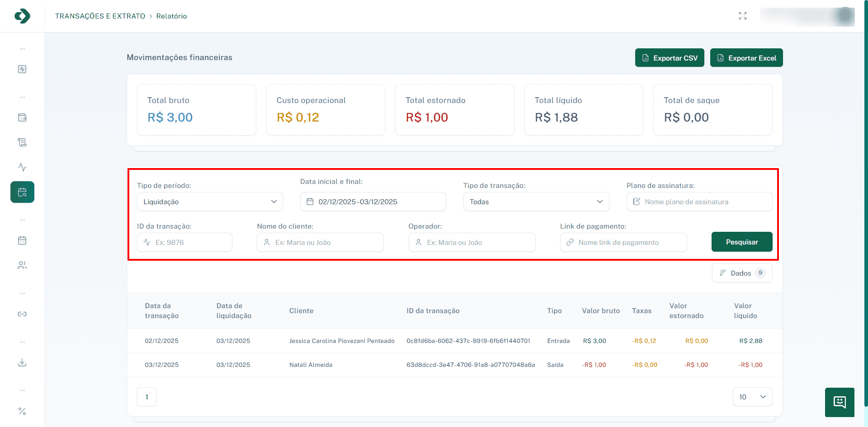868x427 pixels.
Task: Export data with Exportar CSV button
Action: 670,58
